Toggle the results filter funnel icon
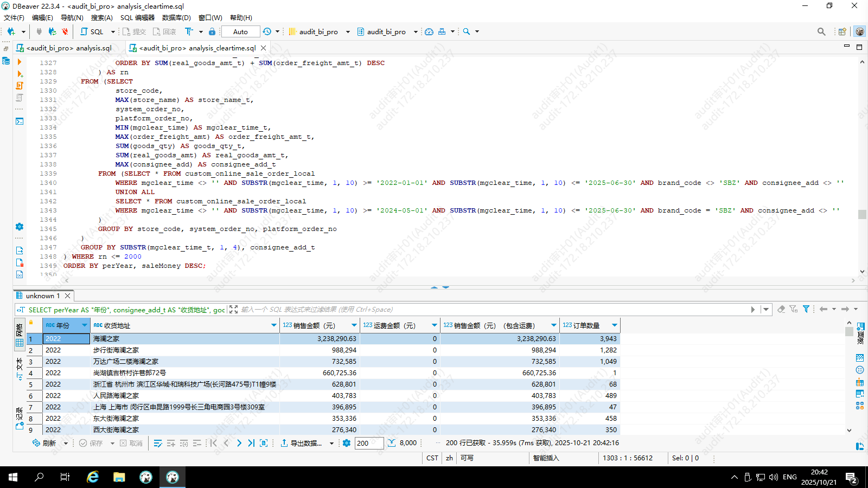 point(806,309)
